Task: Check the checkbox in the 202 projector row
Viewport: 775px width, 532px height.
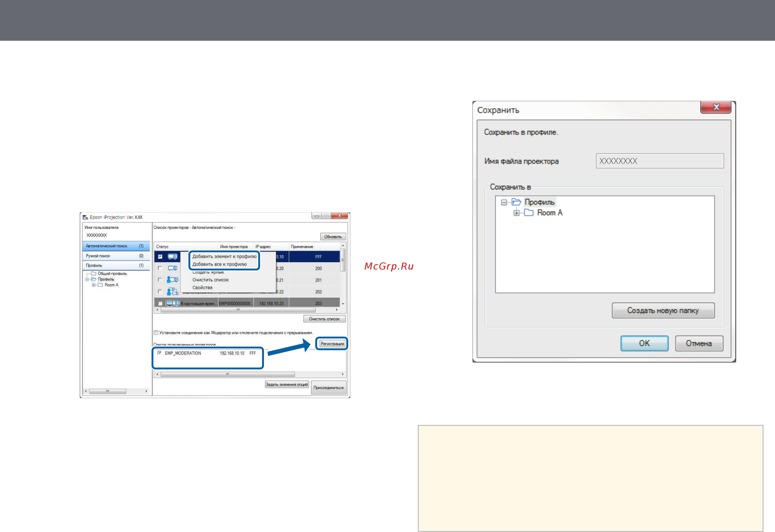Action: click(x=160, y=291)
